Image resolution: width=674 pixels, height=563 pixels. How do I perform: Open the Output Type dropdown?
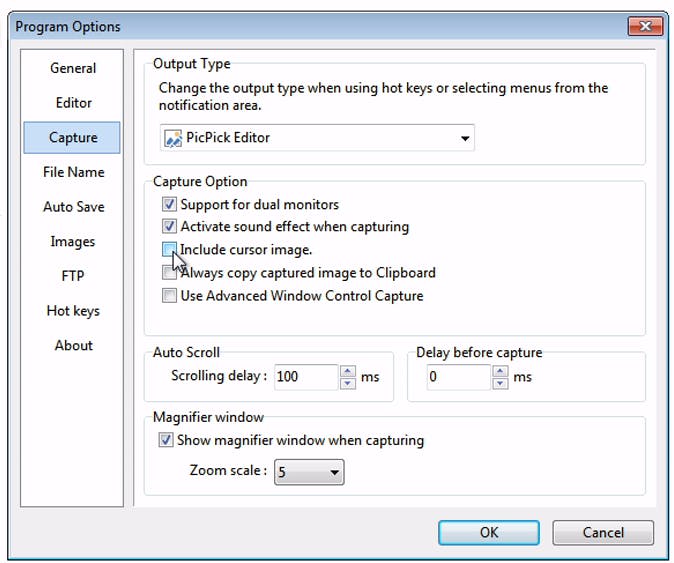coord(465,138)
